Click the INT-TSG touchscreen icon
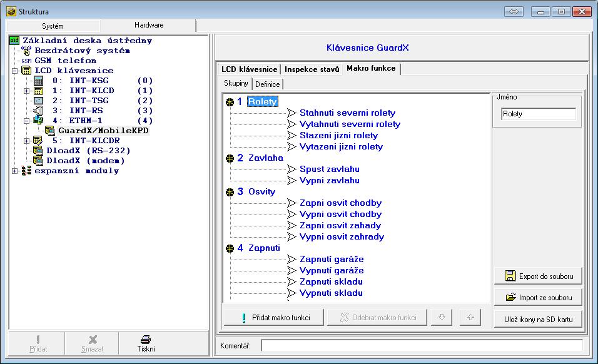Image resolution: width=598 pixels, height=364 pixels. click(38, 101)
